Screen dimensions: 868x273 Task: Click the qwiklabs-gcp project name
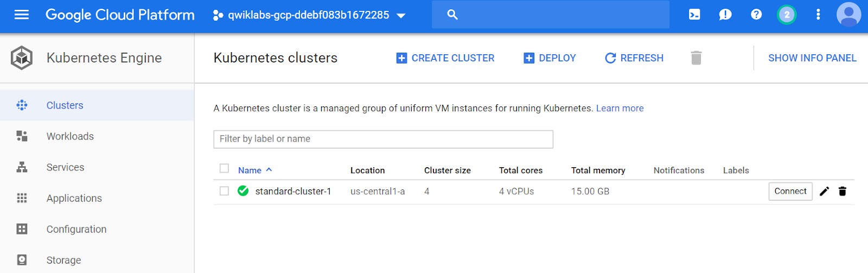tap(309, 15)
